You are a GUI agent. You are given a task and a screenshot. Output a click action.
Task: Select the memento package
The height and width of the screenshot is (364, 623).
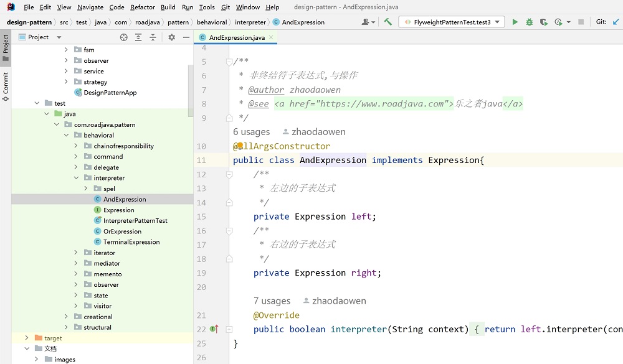coord(103,274)
